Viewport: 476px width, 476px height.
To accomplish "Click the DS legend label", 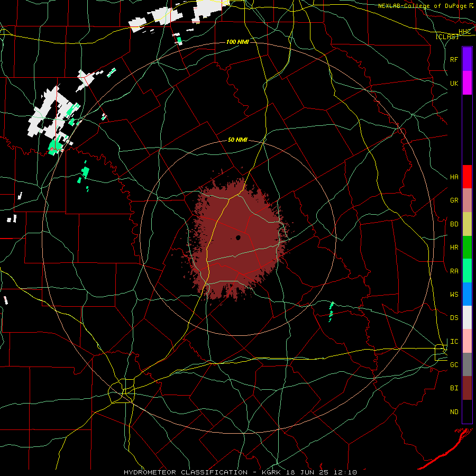I will click(454, 318).
